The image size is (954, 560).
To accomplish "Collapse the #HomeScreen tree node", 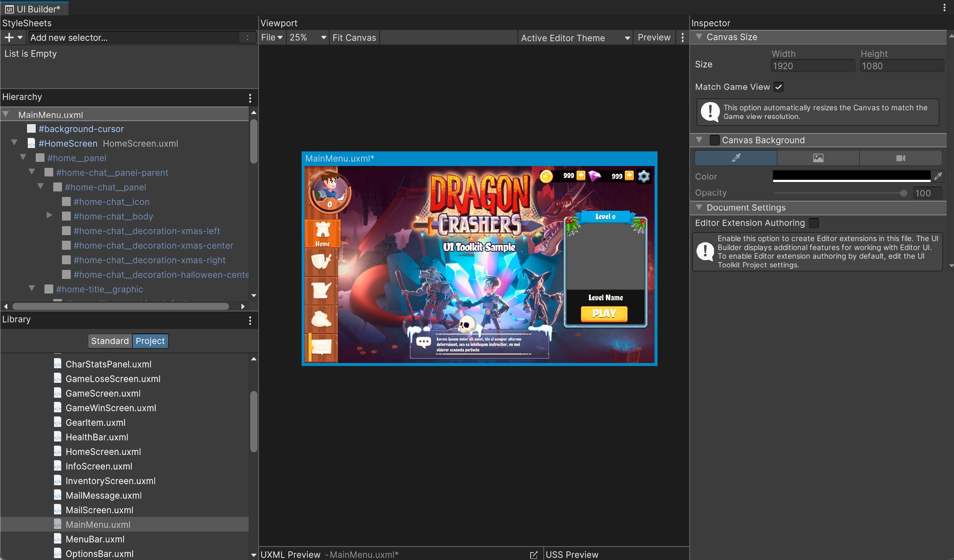I will tap(14, 143).
